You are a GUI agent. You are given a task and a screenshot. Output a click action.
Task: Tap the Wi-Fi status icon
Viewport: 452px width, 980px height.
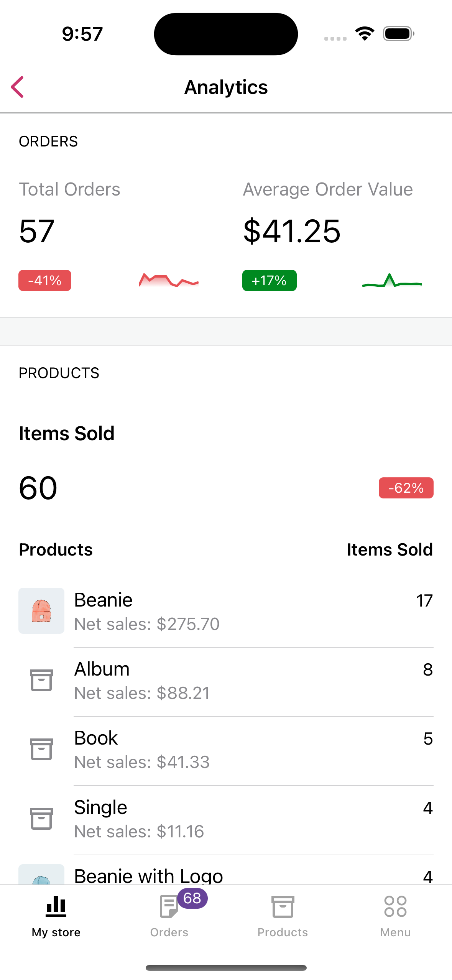pos(365,34)
